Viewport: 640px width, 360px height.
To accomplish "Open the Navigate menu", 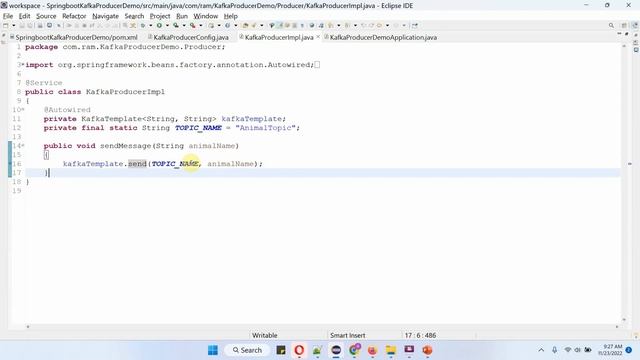I will pyautogui.click(x=105, y=16).
